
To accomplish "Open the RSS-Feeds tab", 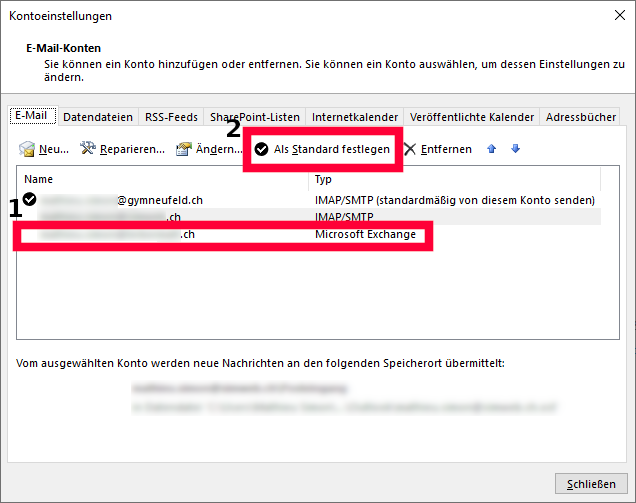I will pos(171,117).
